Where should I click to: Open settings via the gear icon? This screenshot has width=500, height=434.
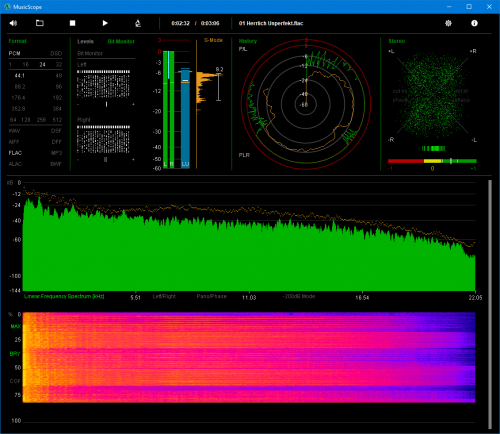click(x=448, y=23)
